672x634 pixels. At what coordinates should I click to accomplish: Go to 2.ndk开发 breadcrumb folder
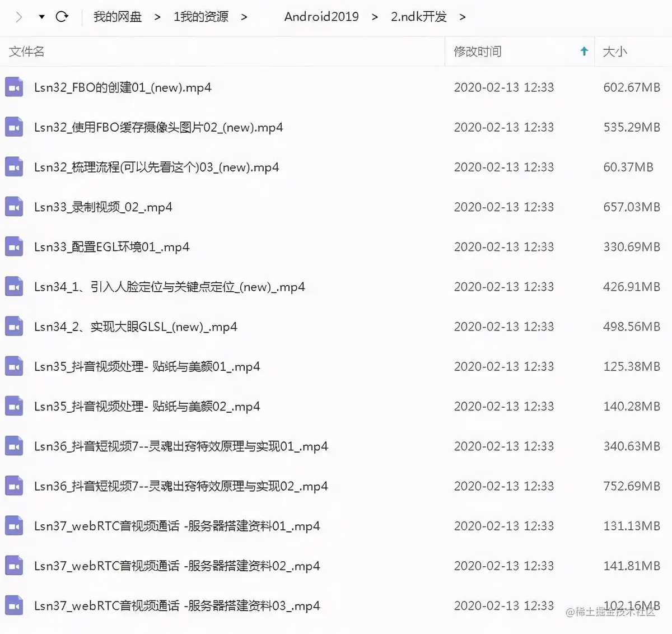point(419,17)
